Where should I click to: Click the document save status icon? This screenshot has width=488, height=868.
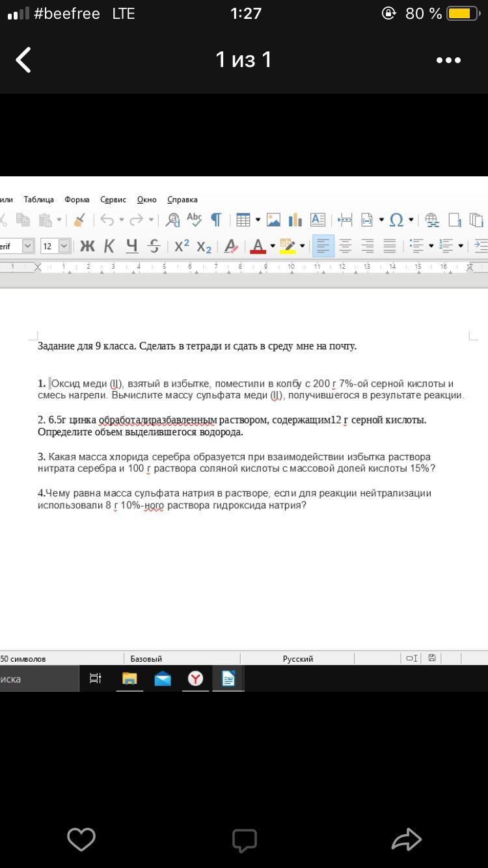[x=432, y=658]
